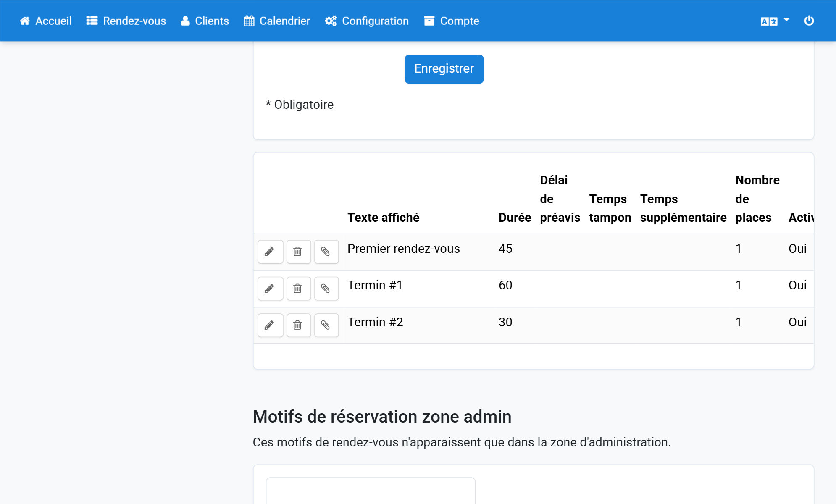Edit Termin #2 using the pencil icon

[x=270, y=325]
